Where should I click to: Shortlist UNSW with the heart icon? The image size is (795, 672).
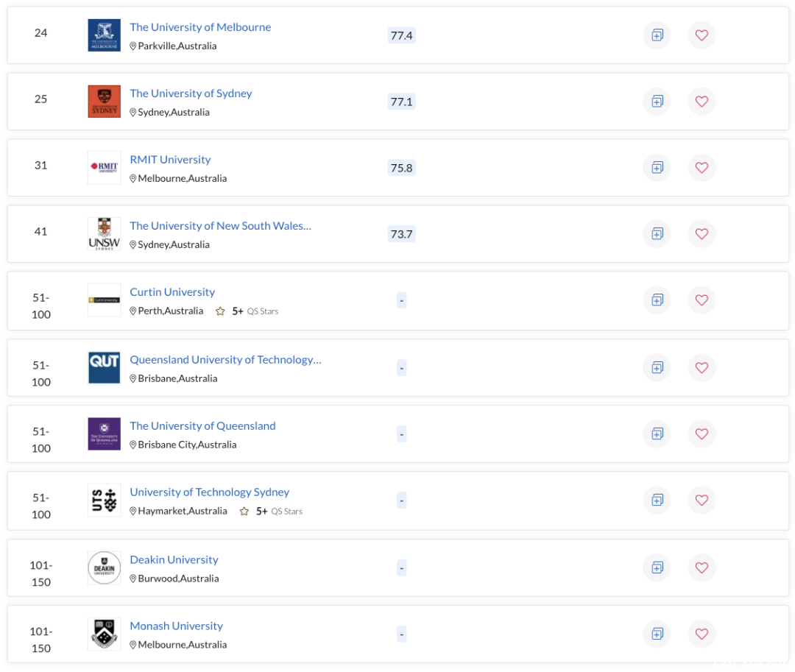pyautogui.click(x=702, y=233)
